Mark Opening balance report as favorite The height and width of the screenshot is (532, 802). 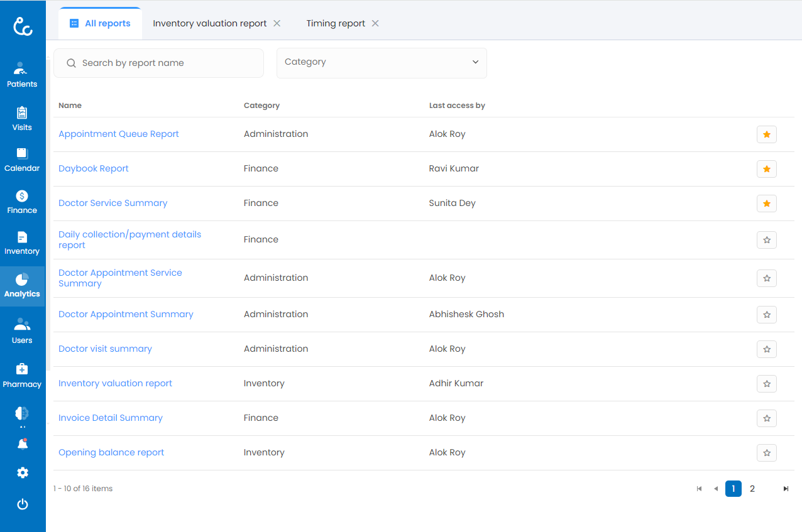tap(766, 453)
